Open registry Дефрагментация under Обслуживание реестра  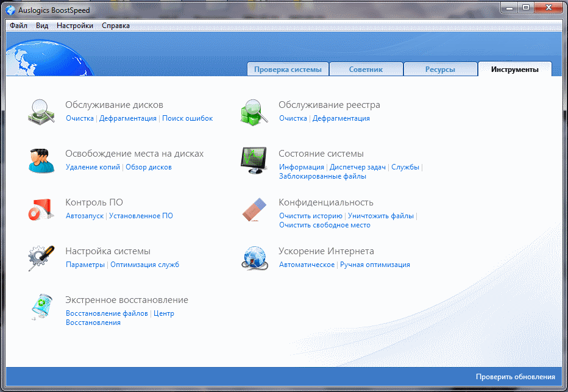pyautogui.click(x=341, y=118)
